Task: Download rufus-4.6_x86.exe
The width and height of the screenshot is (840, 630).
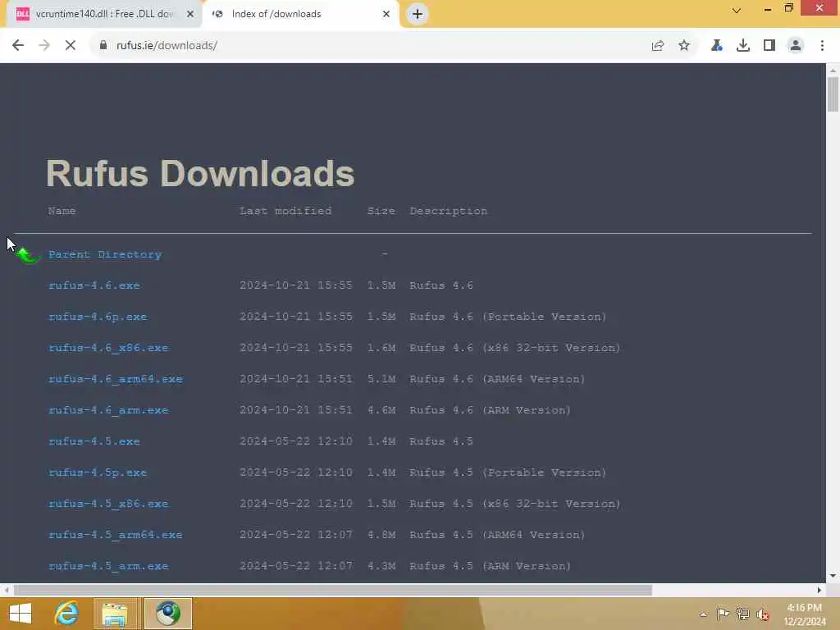Action: click(108, 348)
